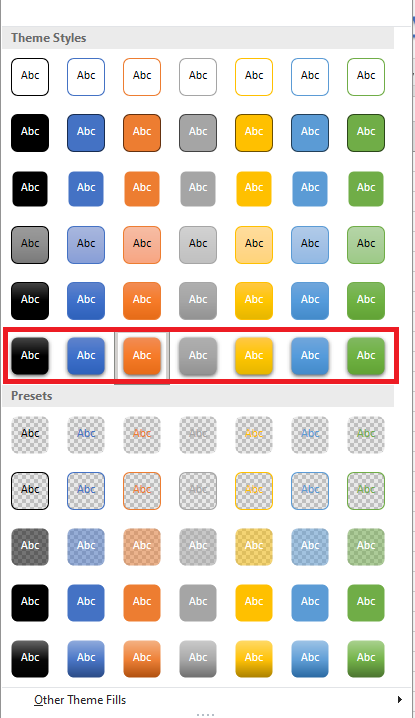Pick the semi-transparent gold fill preset

pyautogui.click(x=254, y=547)
